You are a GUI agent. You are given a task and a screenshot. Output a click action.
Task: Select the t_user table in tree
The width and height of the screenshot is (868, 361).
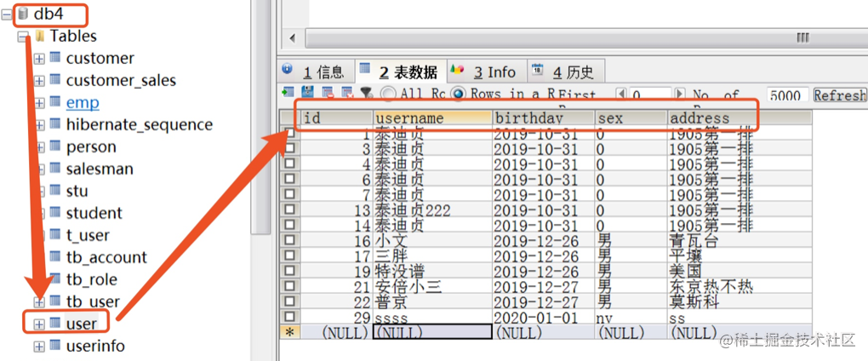coord(88,235)
